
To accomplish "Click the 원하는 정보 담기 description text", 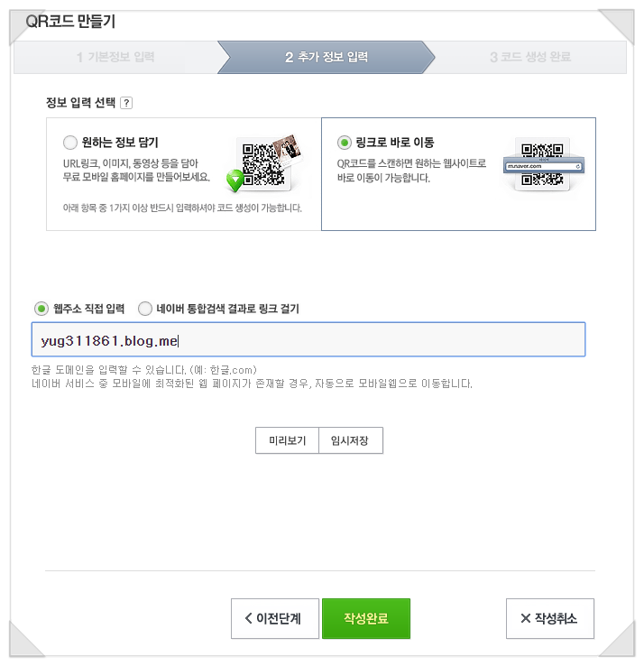I will pos(136,171).
